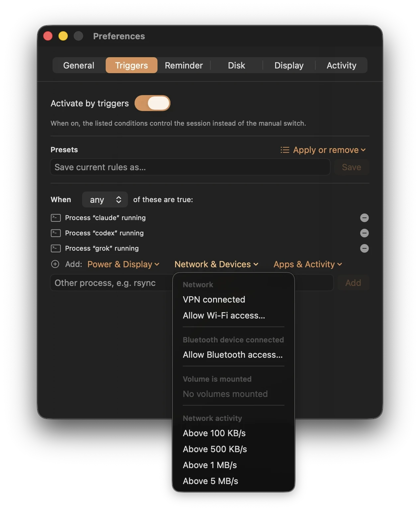
Task: Open the Display tab
Action: coord(289,65)
